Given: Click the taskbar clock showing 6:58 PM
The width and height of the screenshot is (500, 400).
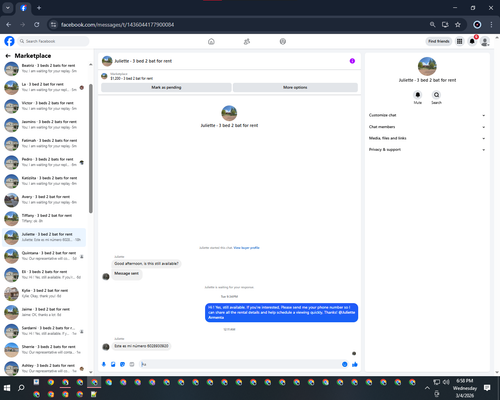Looking at the screenshot, I should 465,388.
